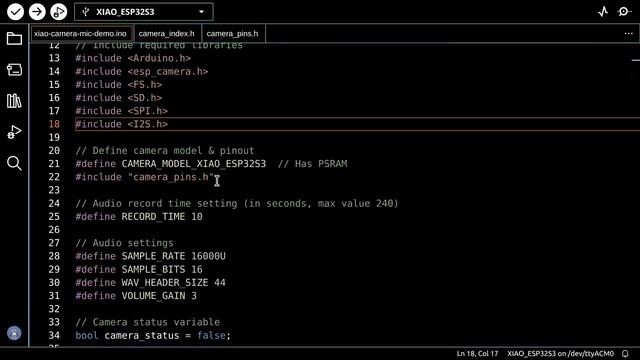
Task: Click the #include <SD.h> line
Action: tap(119, 98)
